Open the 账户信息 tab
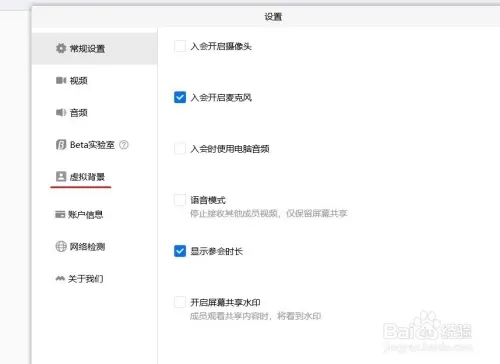 [x=95, y=214]
